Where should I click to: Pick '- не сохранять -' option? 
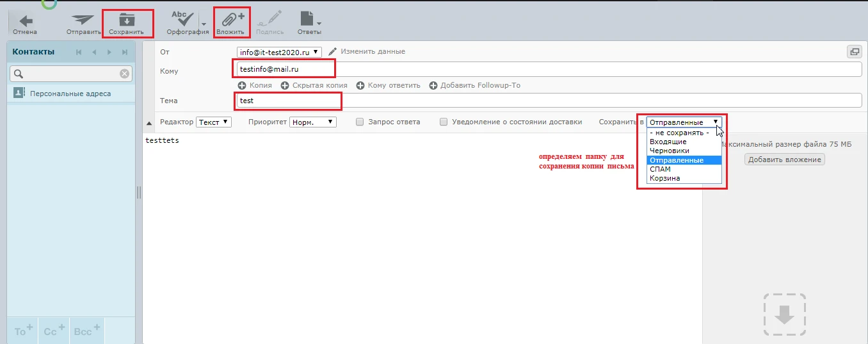(679, 133)
